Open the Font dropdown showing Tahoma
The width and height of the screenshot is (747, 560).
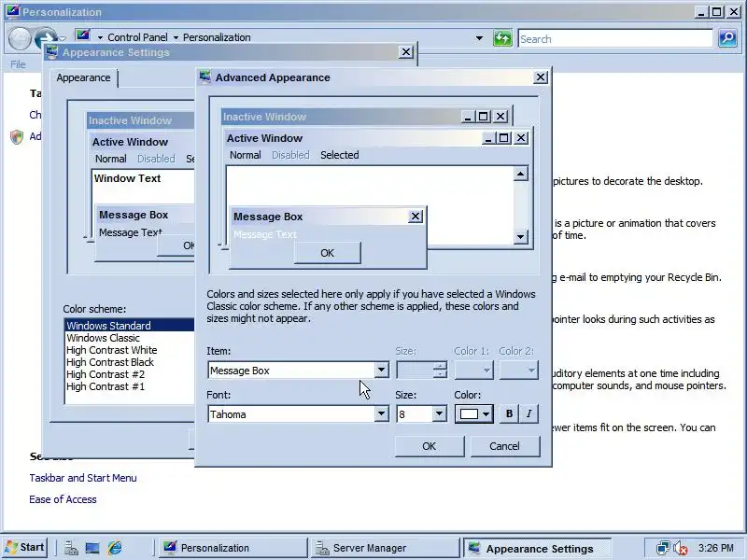click(381, 413)
